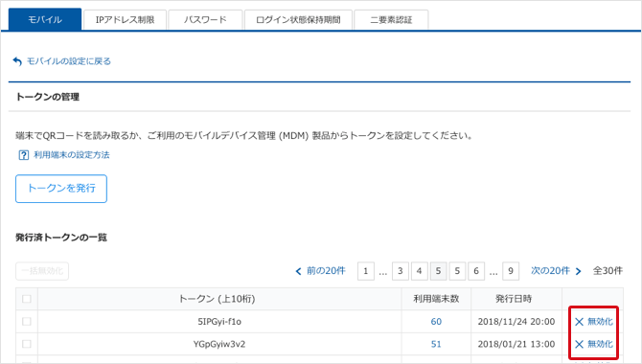Click the right chevron for next 20 items
Viewport: 642px width, 364px height.
[578, 271]
